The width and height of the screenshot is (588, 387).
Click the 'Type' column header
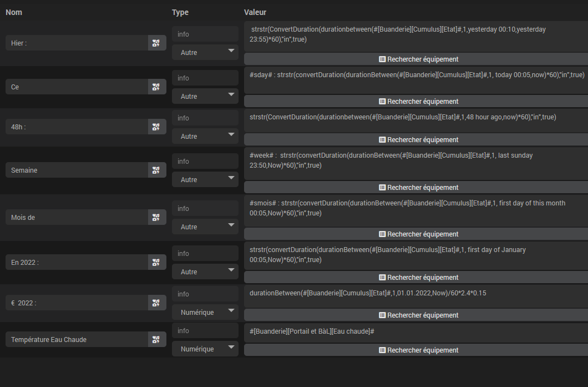pos(180,12)
